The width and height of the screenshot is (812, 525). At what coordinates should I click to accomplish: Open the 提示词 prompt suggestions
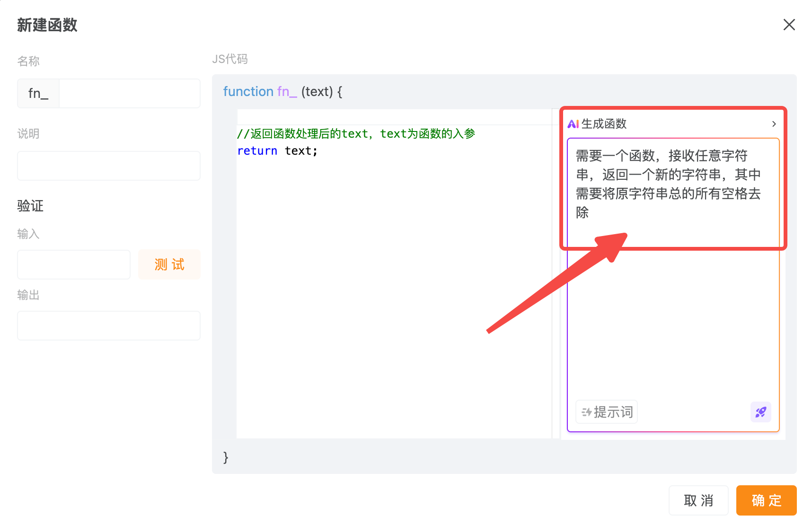(x=606, y=412)
